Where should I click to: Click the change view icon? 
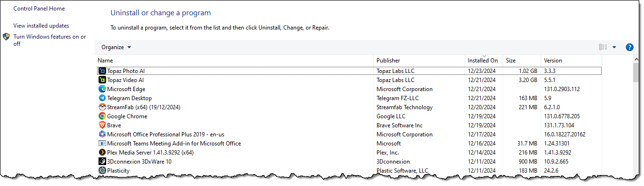click(603, 47)
